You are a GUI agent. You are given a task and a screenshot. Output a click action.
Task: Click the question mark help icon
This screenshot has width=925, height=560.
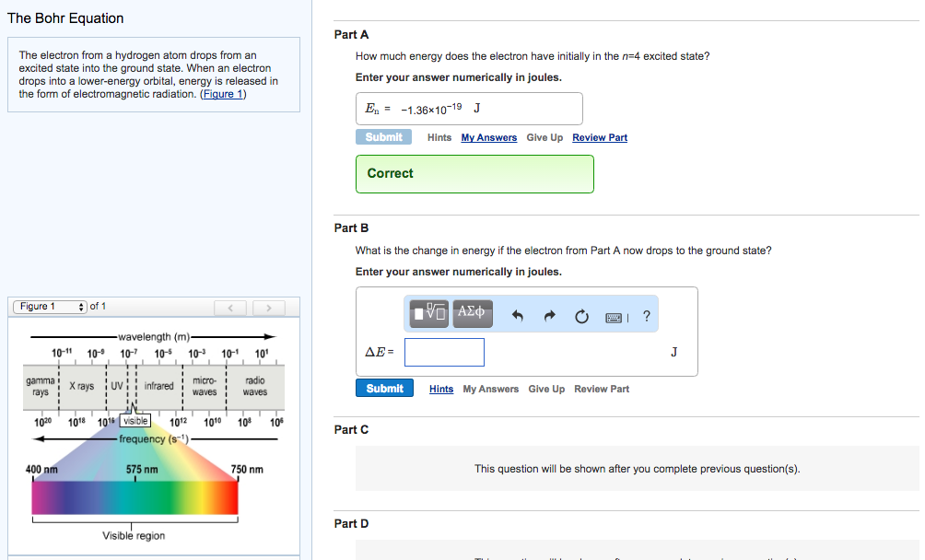point(647,317)
